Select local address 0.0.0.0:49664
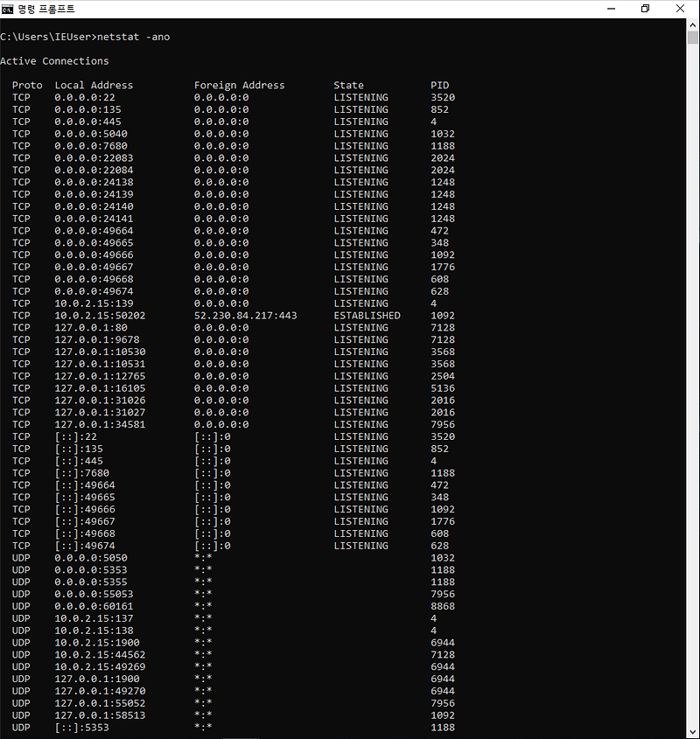This screenshot has width=700, height=739. 94,231
